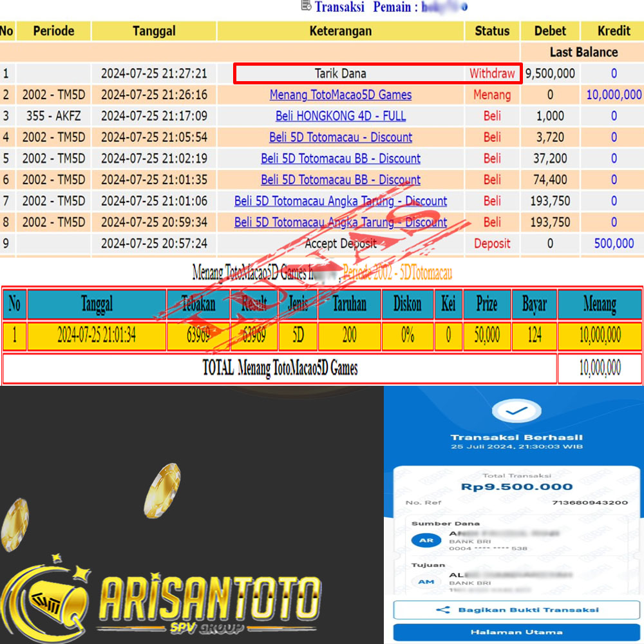Viewport: 644px width, 644px height.
Task: Click the success checkmark icon
Action: 516,411
